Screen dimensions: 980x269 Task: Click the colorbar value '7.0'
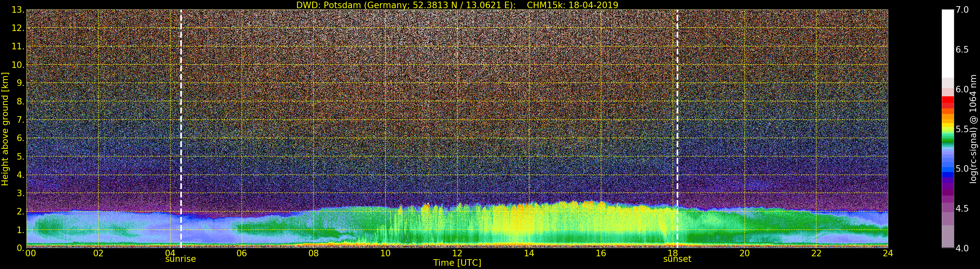click(x=962, y=10)
